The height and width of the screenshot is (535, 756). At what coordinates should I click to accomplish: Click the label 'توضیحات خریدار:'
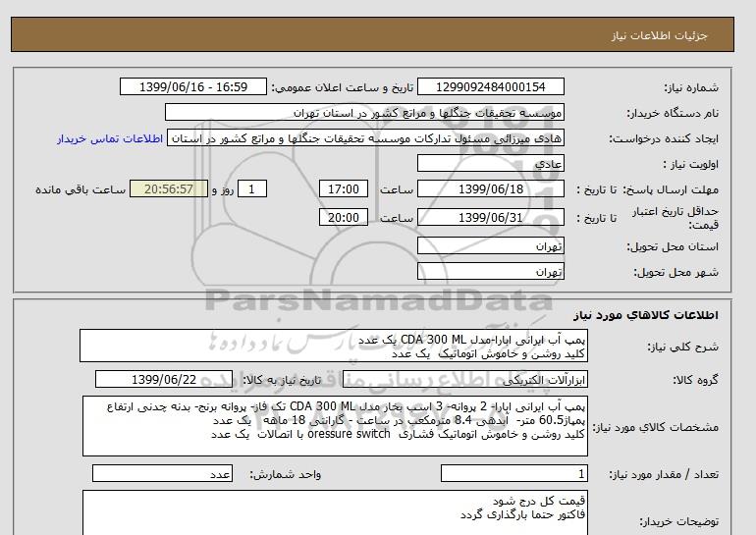pyautogui.click(x=678, y=521)
